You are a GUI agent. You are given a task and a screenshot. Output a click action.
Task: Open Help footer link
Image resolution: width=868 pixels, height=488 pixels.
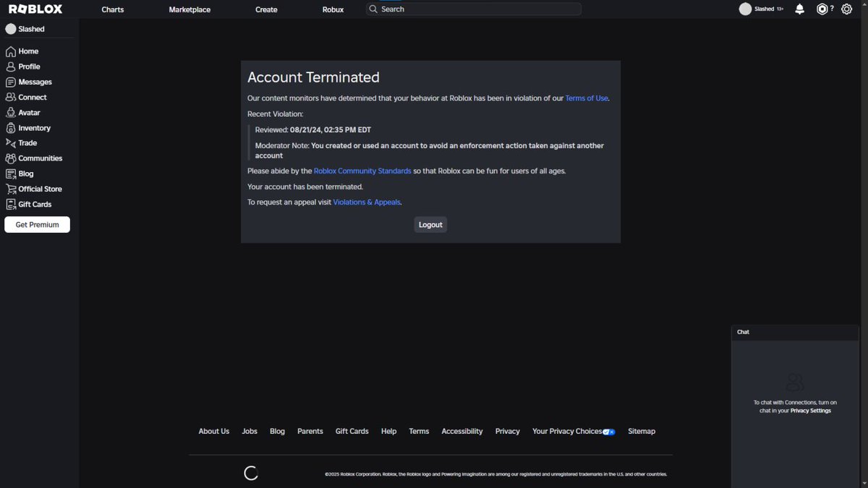(389, 432)
